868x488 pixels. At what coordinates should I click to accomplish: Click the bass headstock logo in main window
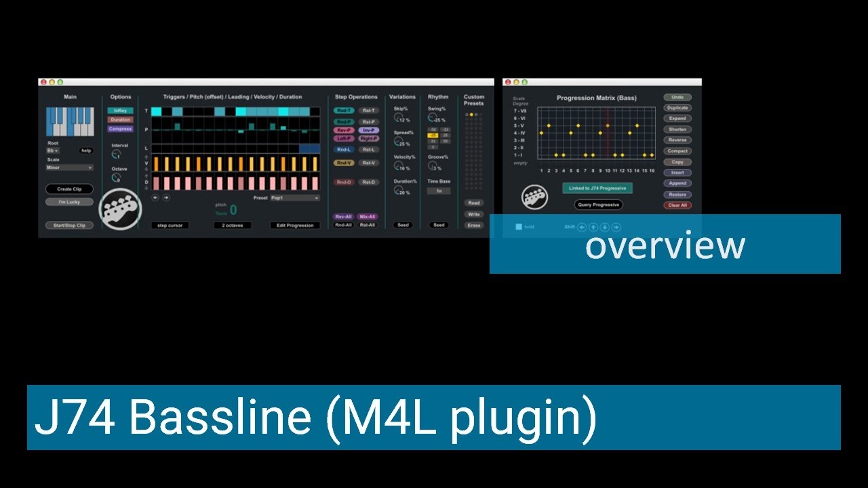pyautogui.click(x=121, y=209)
